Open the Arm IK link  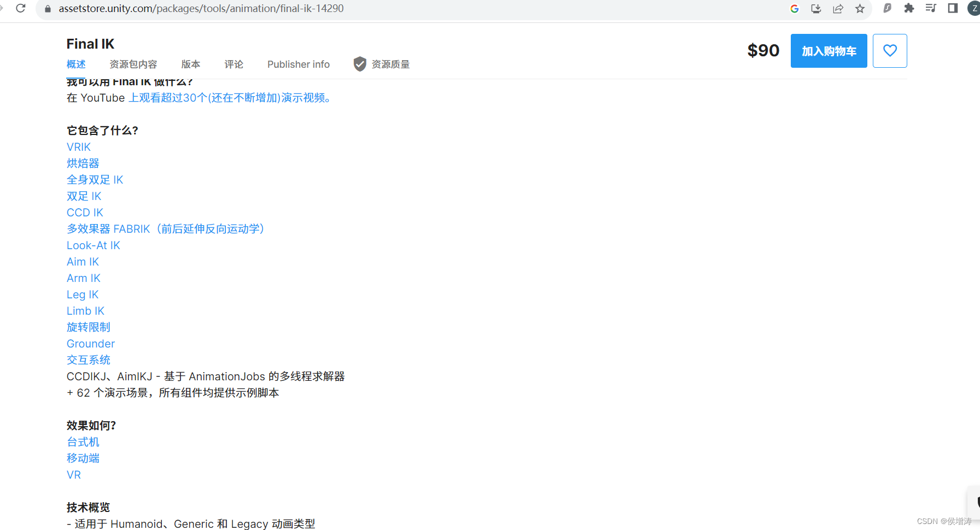coord(84,278)
